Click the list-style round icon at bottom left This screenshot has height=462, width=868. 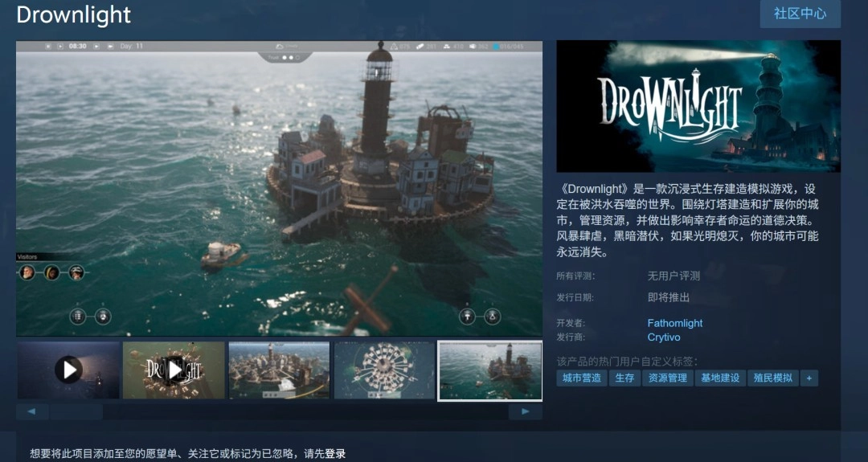coord(78,316)
